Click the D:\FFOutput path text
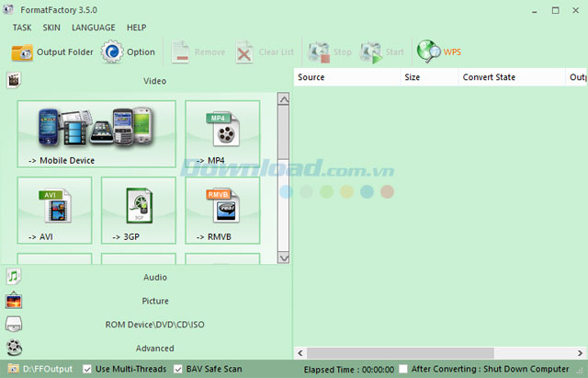This screenshot has width=588, height=378. [48, 369]
